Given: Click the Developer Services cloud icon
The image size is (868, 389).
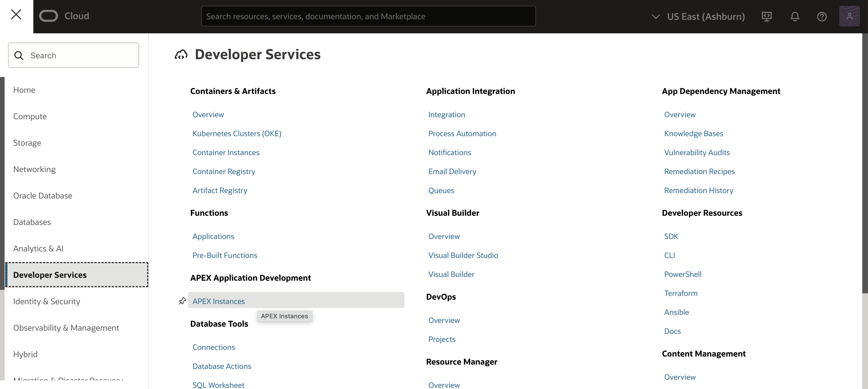Looking at the screenshot, I should (181, 54).
